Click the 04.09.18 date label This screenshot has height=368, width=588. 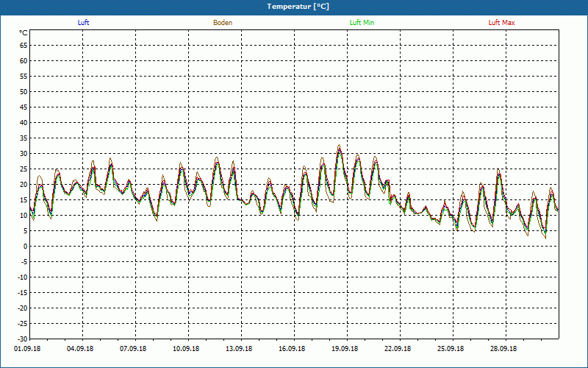tap(80, 349)
